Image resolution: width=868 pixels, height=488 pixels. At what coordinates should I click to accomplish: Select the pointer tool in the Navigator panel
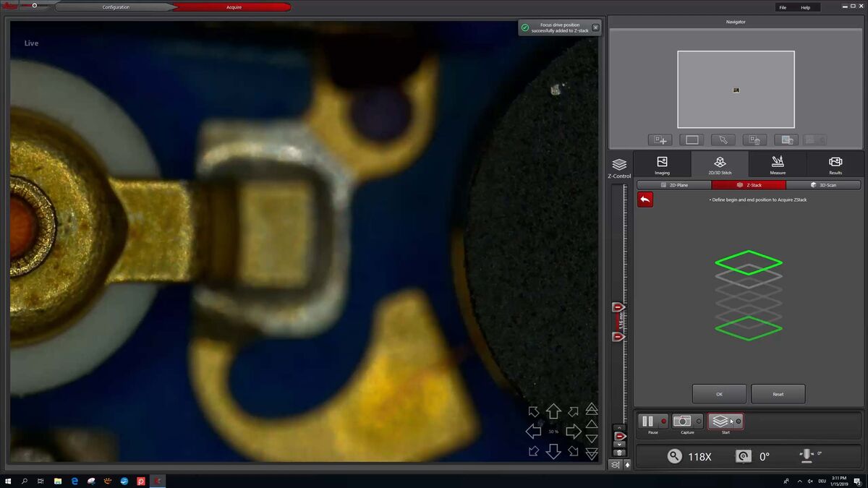723,140
